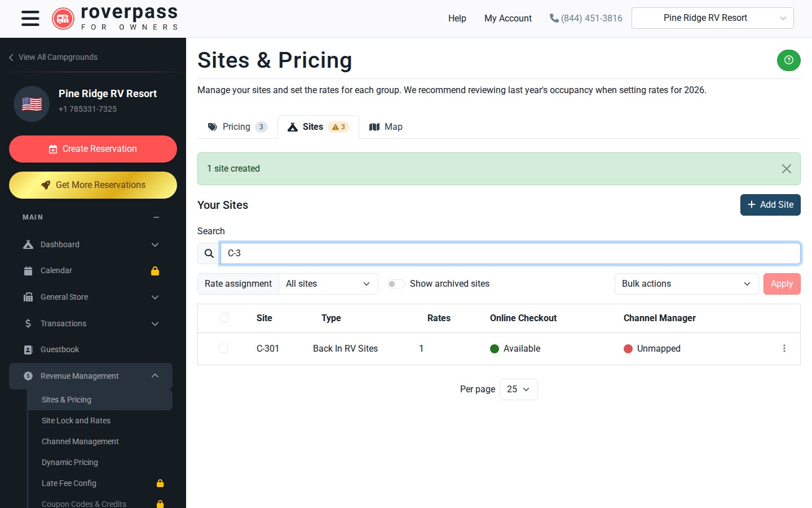Image resolution: width=812 pixels, height=508 pixels.
Task: Check the select-all sites checkbox
Action: point(224,318)
